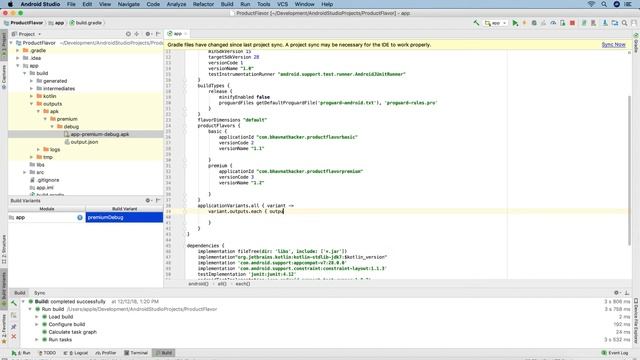Expand the Run tasks node
Screen dimensions: 640x360
(x=37, y=340)
